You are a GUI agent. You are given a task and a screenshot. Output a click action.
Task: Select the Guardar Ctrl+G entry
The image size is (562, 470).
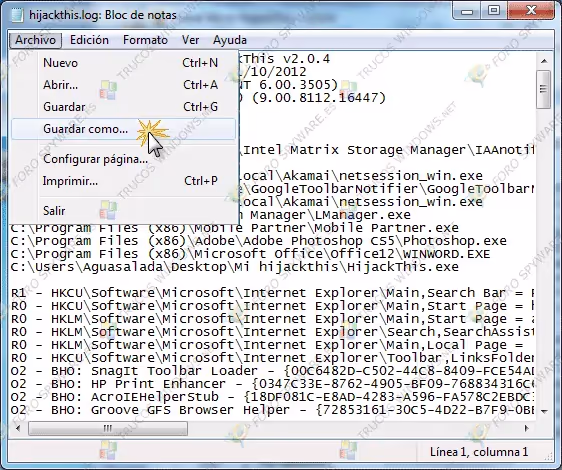[x=124, y=107]
